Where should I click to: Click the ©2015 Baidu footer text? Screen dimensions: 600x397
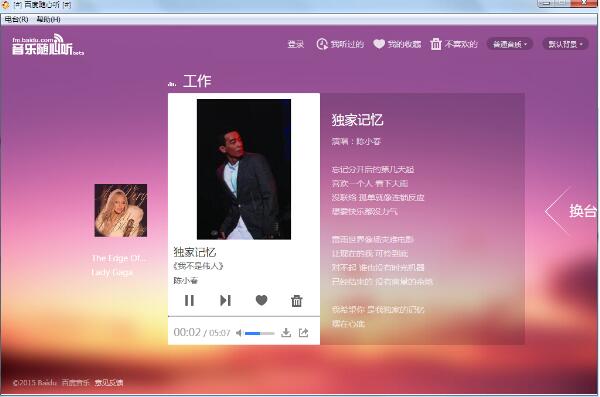(x=35, y=382)
